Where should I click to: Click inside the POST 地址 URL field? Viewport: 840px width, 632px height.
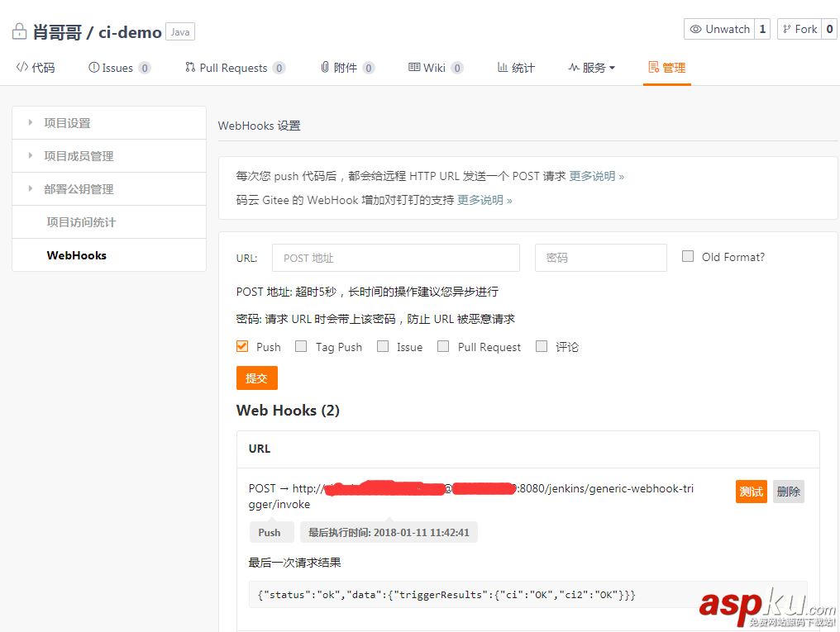[x=395, y=257]
